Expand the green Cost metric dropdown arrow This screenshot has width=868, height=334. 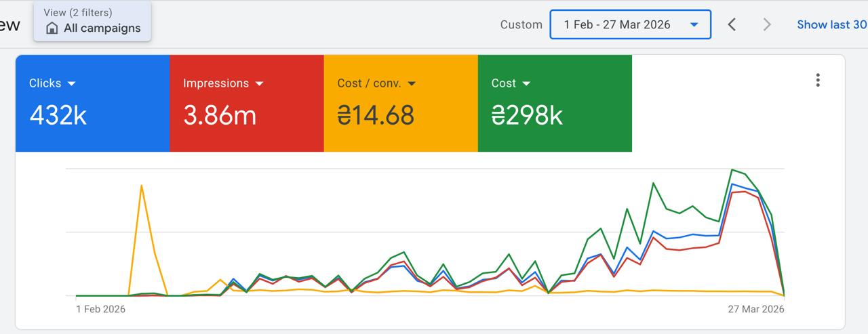[x=526, y=84]
